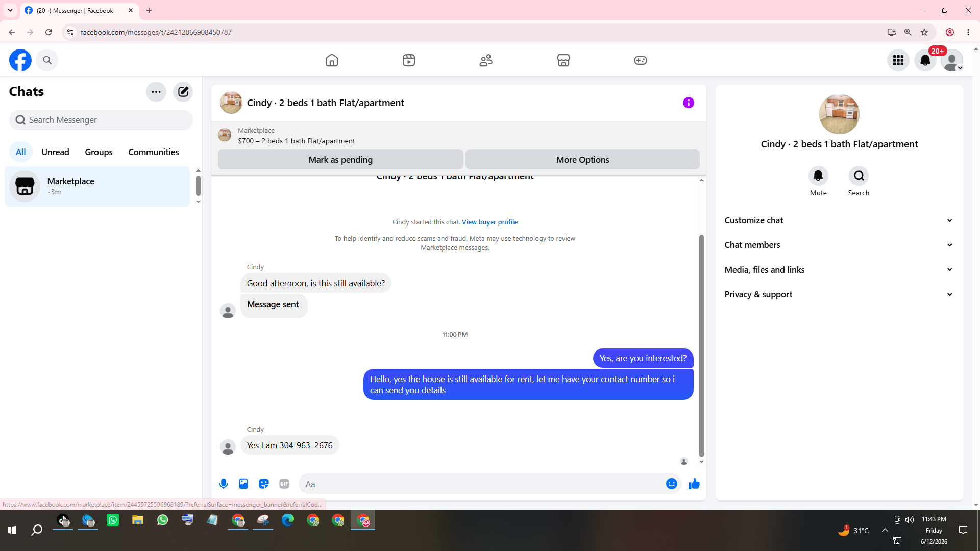This screenshot has height=551, width=980.
Task: Open the Gaming icon in top navigation
Action: tap(641, 60)
